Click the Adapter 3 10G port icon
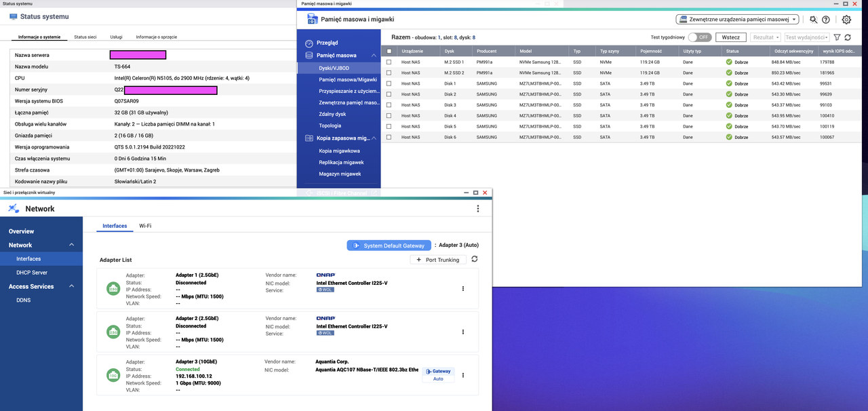Screen dimensions: 868x411 pos(113,375)
